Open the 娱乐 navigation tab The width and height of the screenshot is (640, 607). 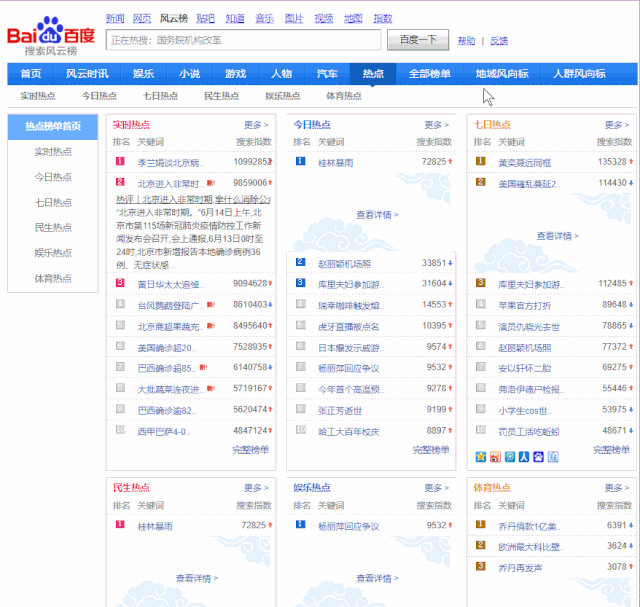pos(143,74)
